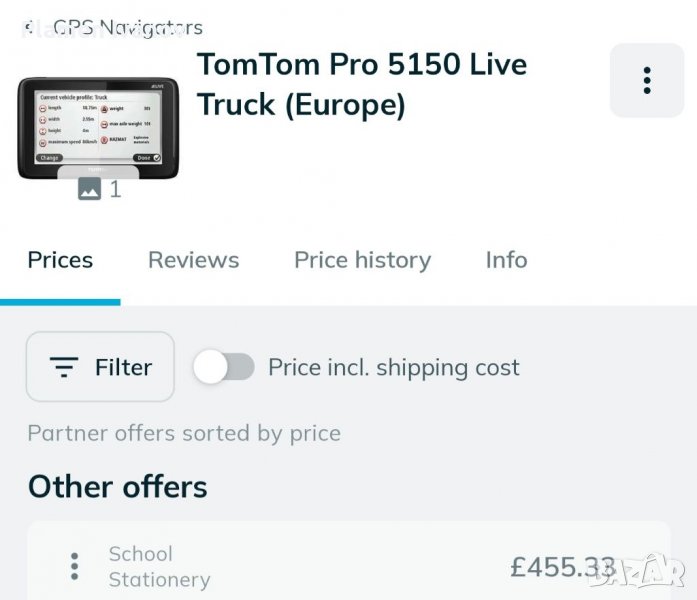The width and height of the screenshot is (697, 600).
Task: Open the GPS Navigators category link
Action: tap(127, 28)
